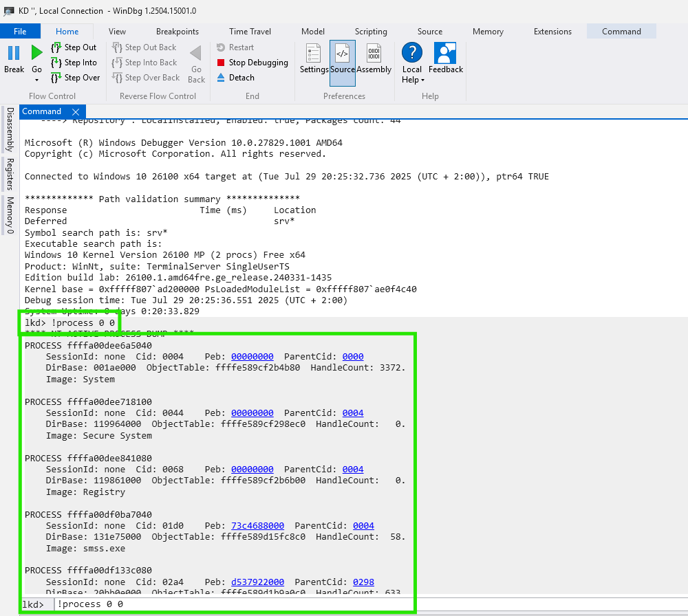This screenshot has height=616, width=688.
Task: Open the Memory ribbon tab
Action: click(x=488, y=31)
